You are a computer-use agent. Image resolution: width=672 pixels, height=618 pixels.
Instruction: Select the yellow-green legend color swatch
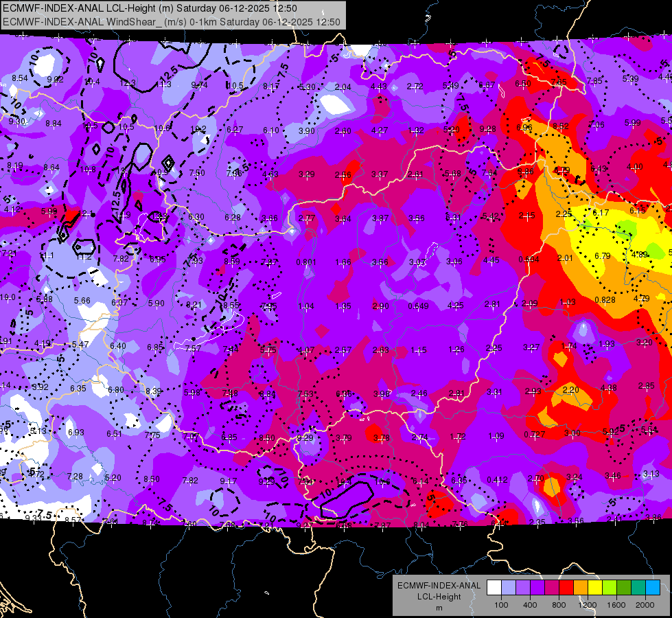tap(610, 588)
